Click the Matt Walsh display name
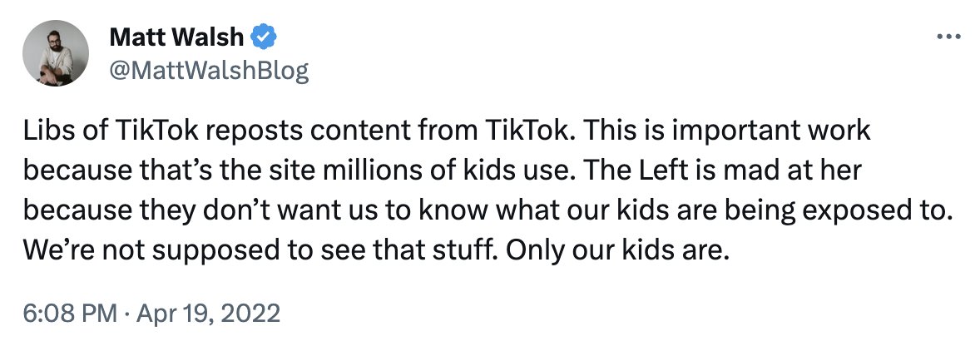The width and height of the screenshot is (980, 346). click(176, 38)
